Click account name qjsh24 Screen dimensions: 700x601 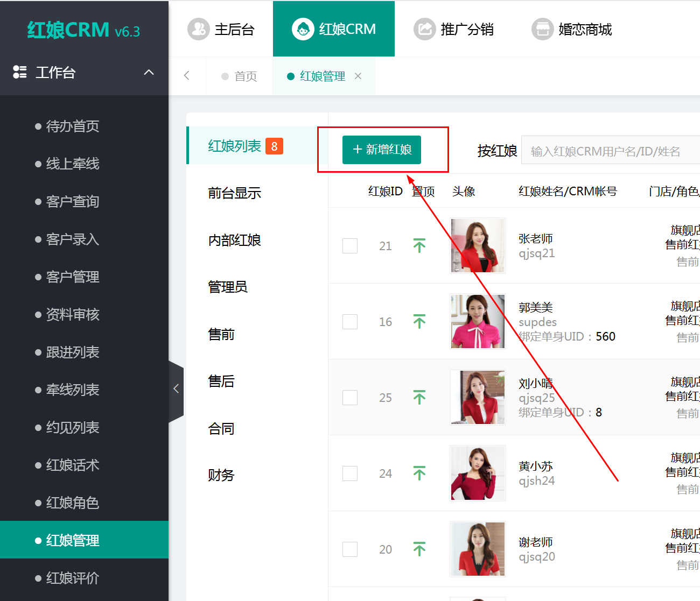point(536,481)
